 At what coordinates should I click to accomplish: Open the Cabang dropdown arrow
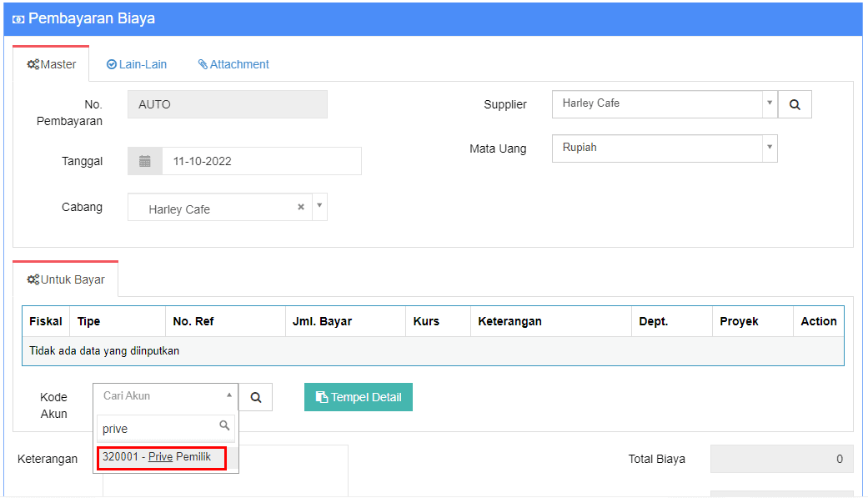click(x=319, y=207)
